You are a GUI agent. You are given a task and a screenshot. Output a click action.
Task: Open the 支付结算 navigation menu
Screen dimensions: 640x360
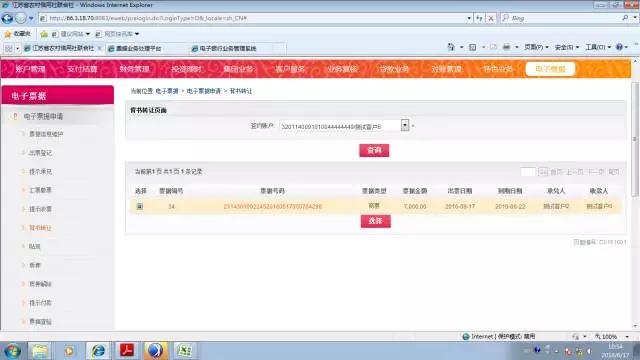pos(82,69)
